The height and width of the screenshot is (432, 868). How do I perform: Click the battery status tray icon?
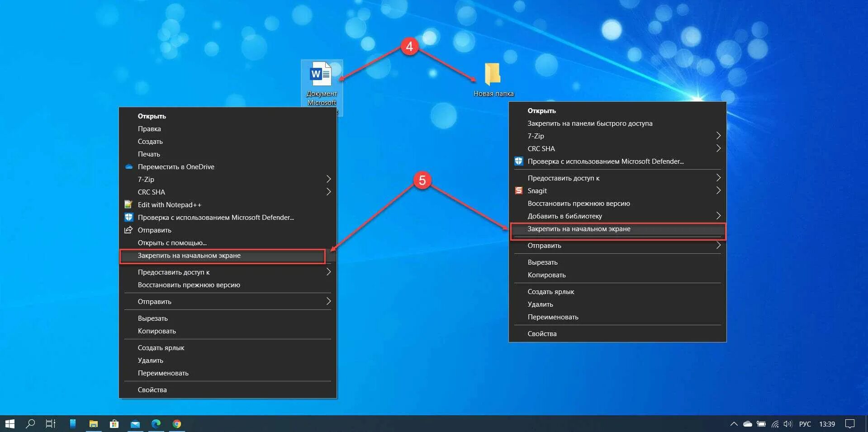tap(761, 424)
